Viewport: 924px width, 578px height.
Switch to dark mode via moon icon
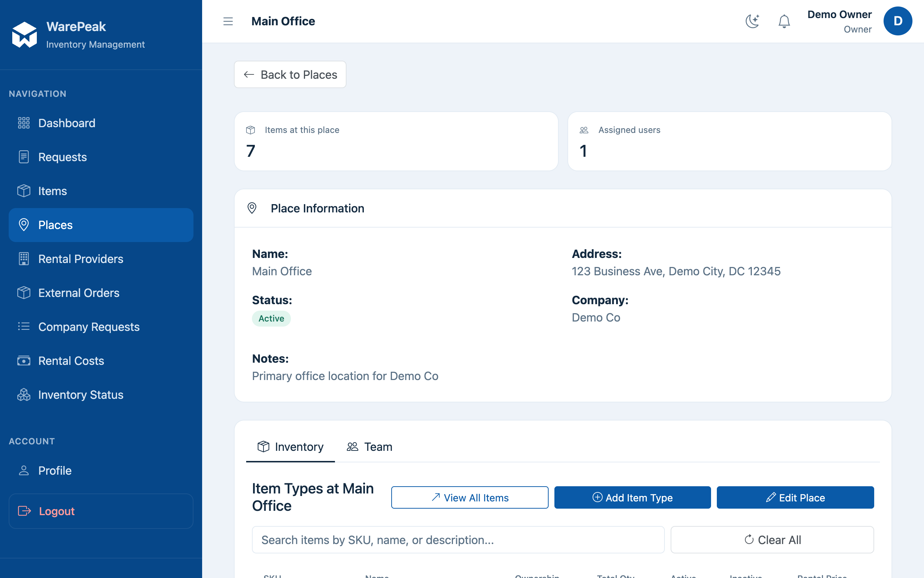(752, 21)
